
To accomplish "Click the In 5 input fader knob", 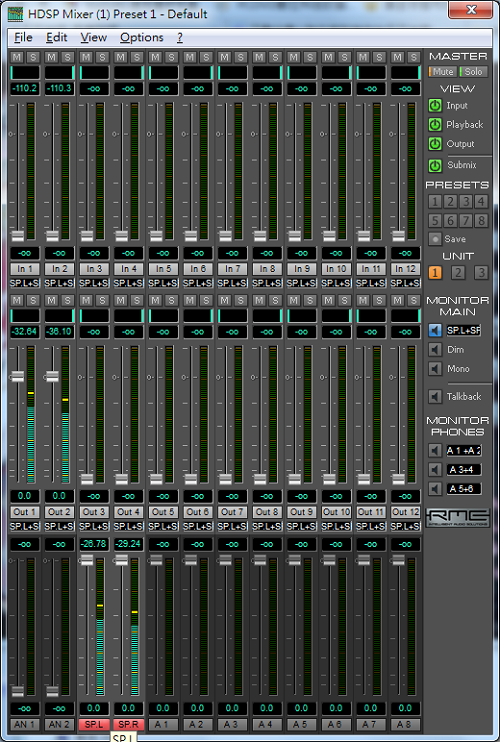I will [x=156, y=236].
